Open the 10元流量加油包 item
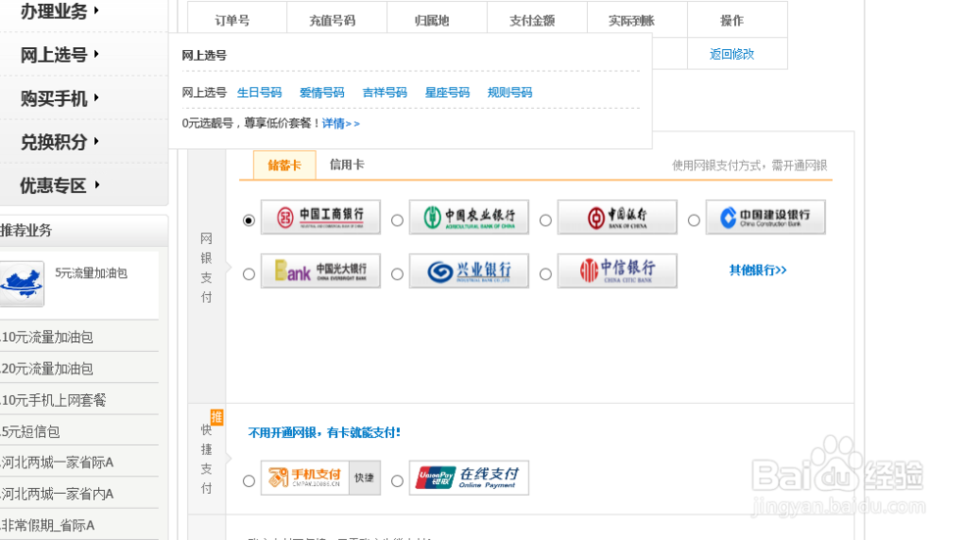Viewport: 980px width, 540px height. point(46,337)
